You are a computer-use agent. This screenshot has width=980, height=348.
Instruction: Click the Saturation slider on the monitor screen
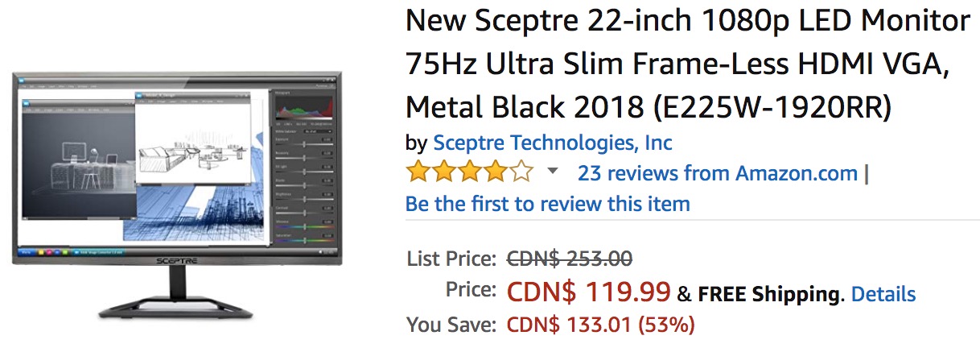coord(304,240)
